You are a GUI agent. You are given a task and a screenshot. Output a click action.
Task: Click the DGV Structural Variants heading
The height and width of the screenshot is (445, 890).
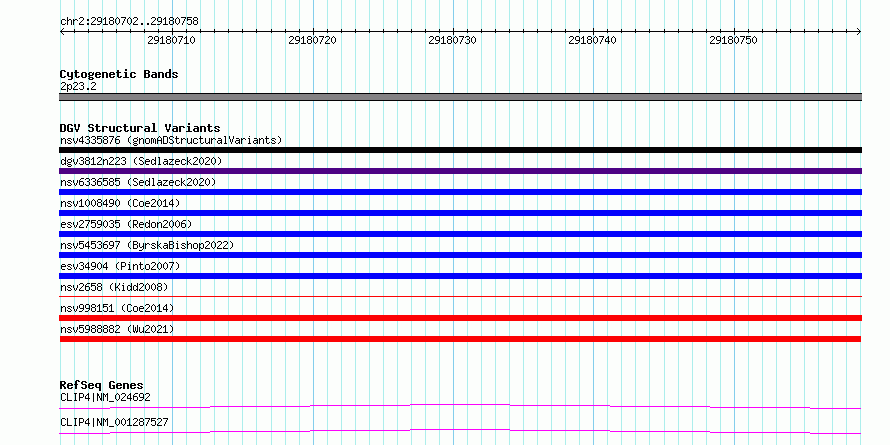140,128
